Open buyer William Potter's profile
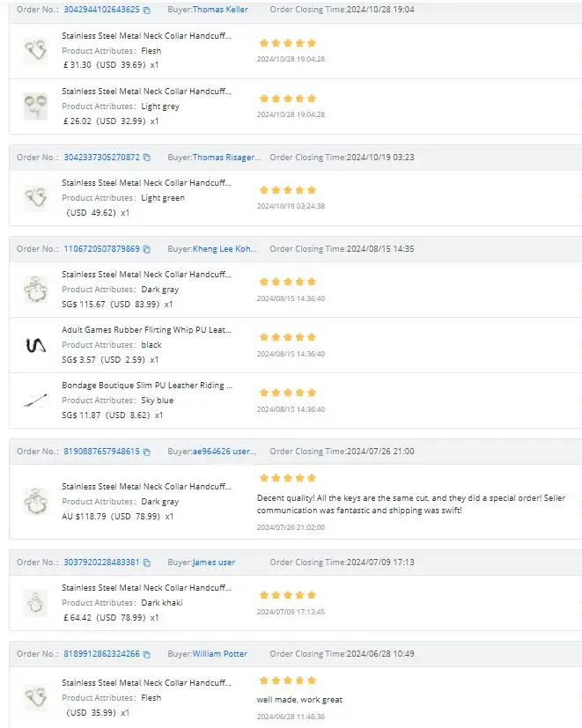 pos(220,654)
